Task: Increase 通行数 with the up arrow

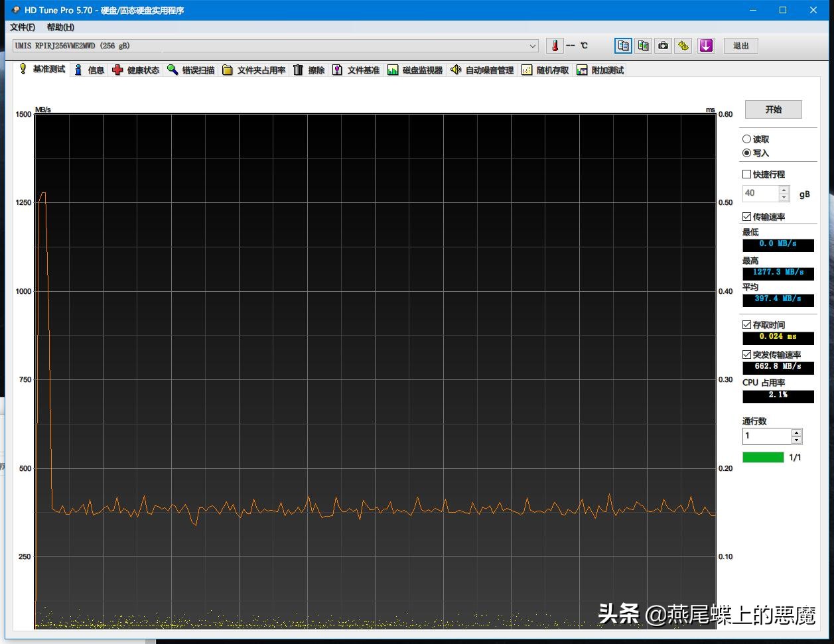Action: 797,432
